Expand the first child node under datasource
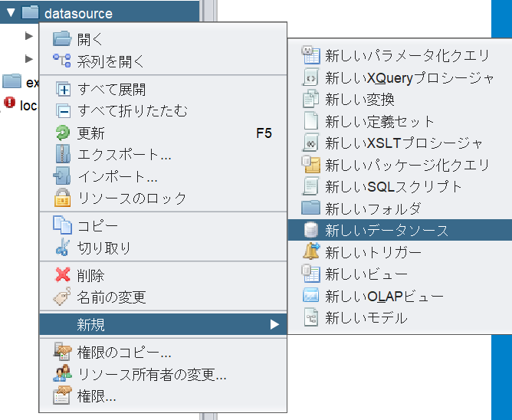The height and width of the screenshot is (420, 512). tap(29, 36)
